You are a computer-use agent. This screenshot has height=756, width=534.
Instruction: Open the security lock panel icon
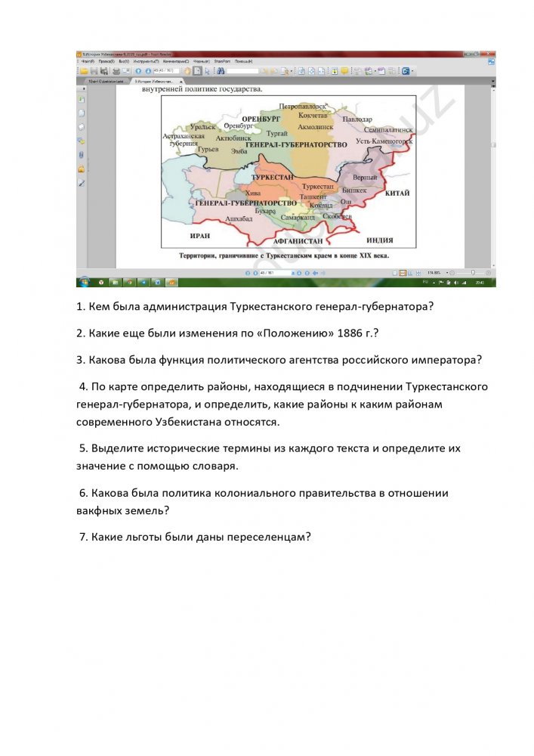(x=82, y=169)
